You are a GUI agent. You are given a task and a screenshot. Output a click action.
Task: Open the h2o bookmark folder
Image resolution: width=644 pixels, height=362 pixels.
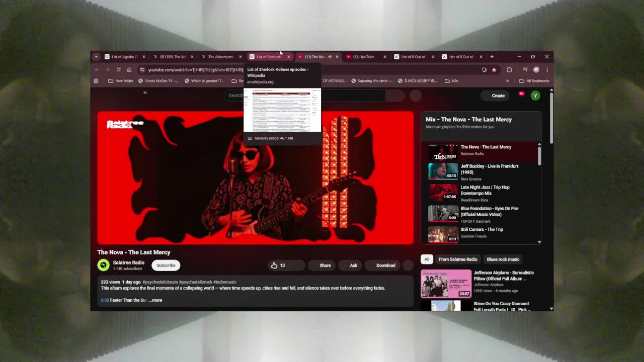pos(451,81)
